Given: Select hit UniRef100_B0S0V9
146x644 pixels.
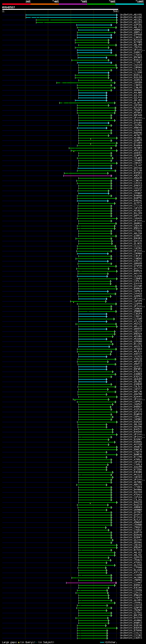Looking at the screenshot, I should pyautogui.click(x=131, y=618).
